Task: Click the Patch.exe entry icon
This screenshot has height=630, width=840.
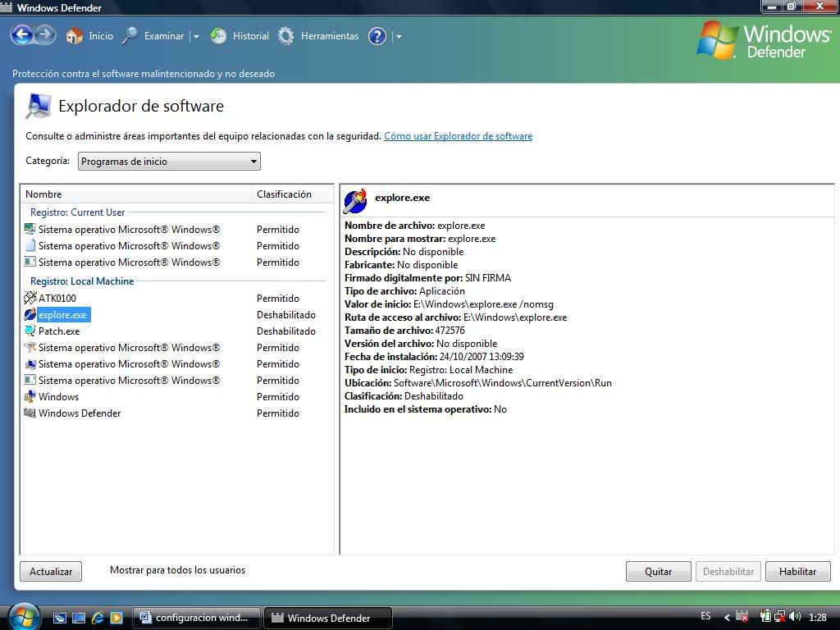Action: [x=30, y=331]
